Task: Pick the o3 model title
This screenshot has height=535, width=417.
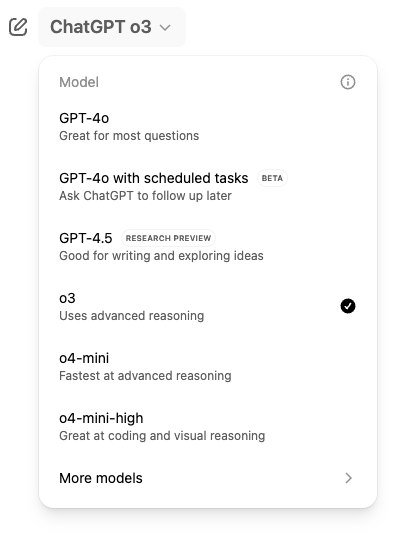Action: pyautogui.click(x=67, y=298)
